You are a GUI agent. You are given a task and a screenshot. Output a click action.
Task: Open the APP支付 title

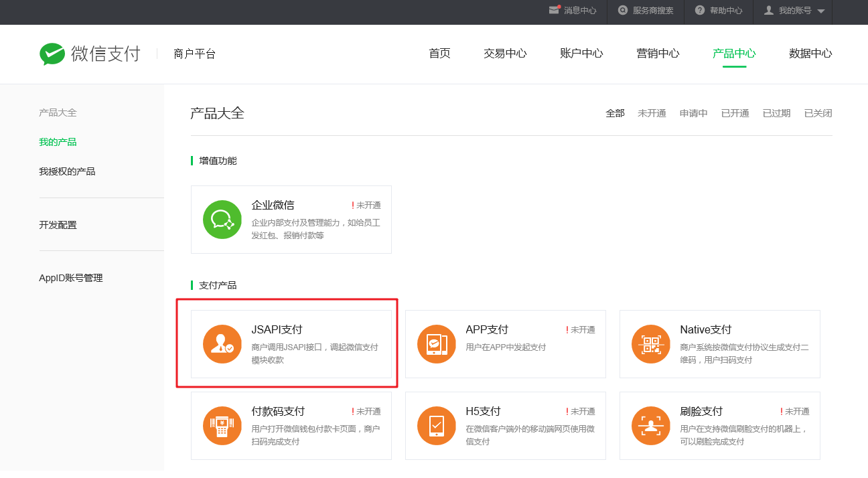point(487,329)
